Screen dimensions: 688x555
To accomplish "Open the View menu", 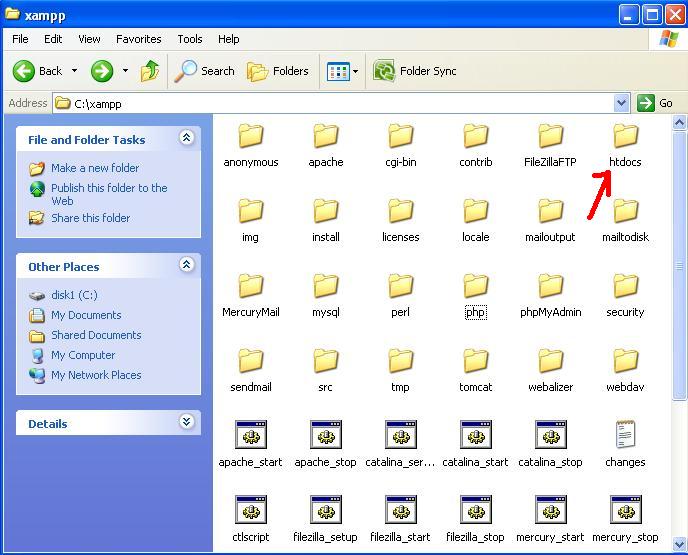I will tap(89, 39).
